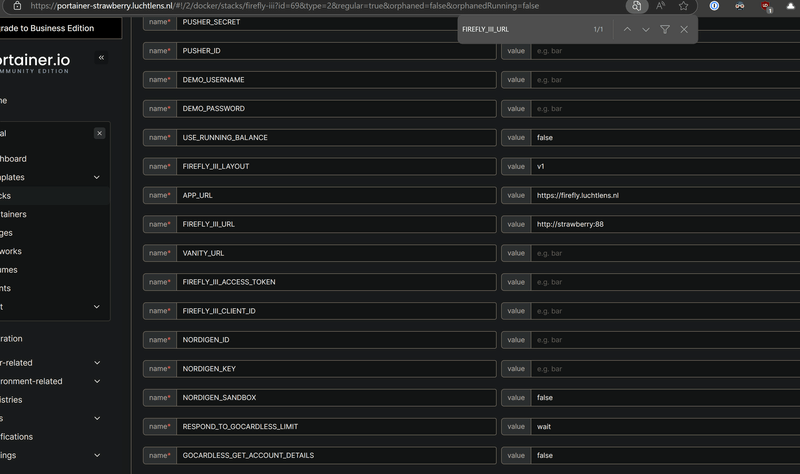Expand the Environment-related sidebar section
This screenshot has height=474, width=800.
97,381
